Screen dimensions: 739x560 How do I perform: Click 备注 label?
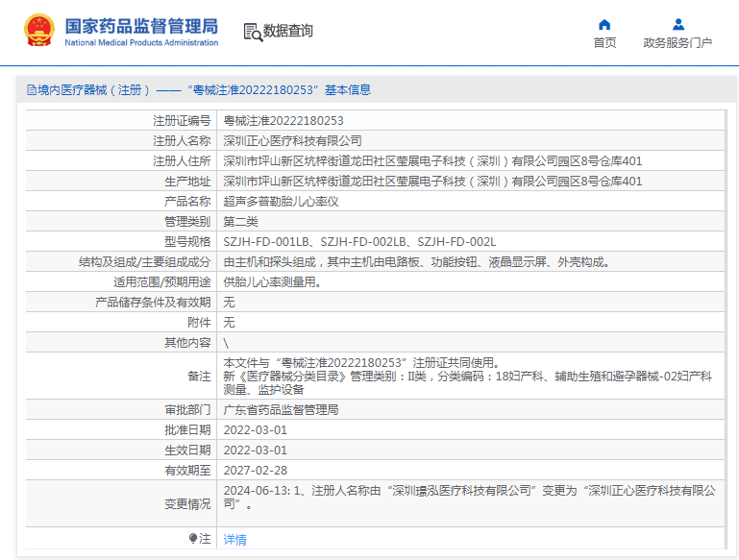(199, 377)
